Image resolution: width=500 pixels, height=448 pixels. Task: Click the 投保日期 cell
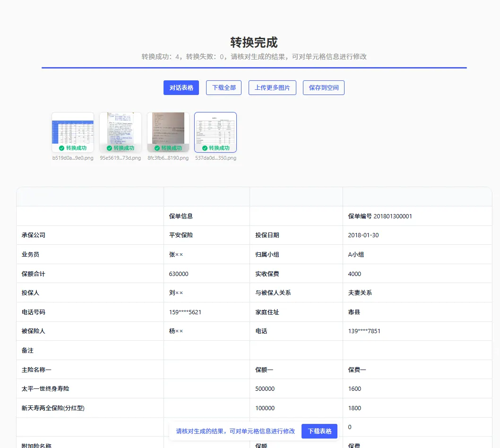pos(296,235)
